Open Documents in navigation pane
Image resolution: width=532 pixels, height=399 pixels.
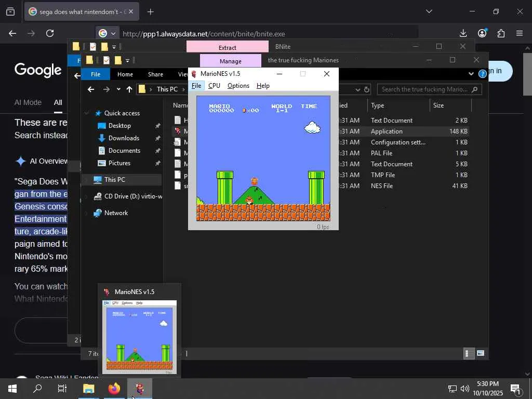coord(124,151)
